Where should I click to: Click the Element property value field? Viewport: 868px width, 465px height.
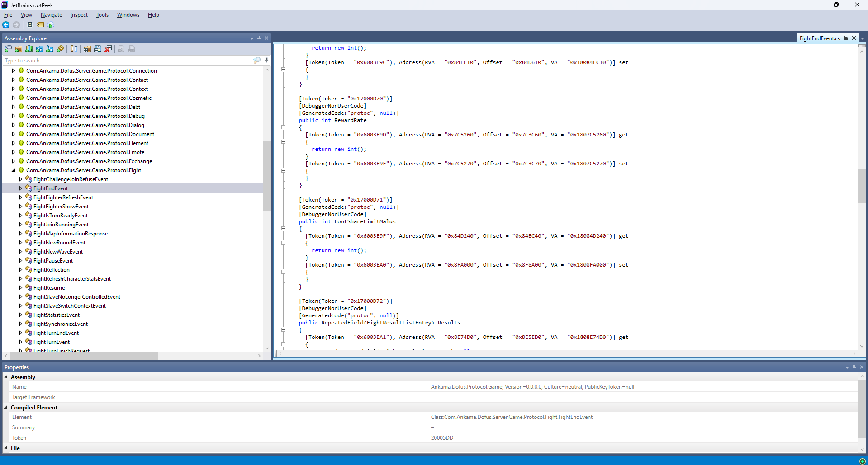point(644,417)
